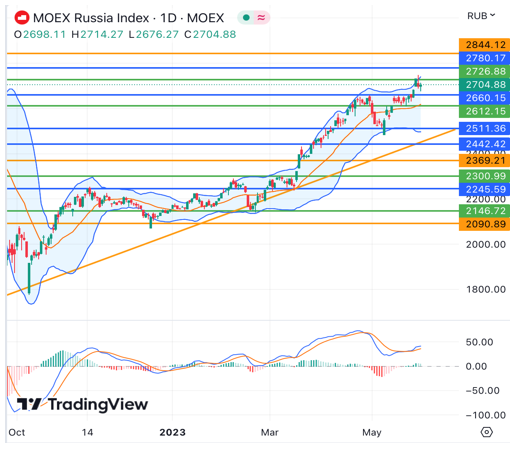513x451 pixels.
Task: Click the green market status dot
Action: point(246,17)
